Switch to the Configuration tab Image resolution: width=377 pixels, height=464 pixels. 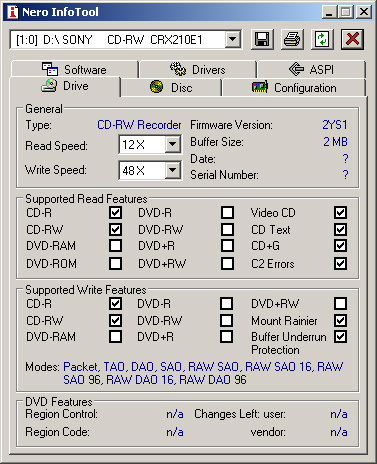point(294,88)
